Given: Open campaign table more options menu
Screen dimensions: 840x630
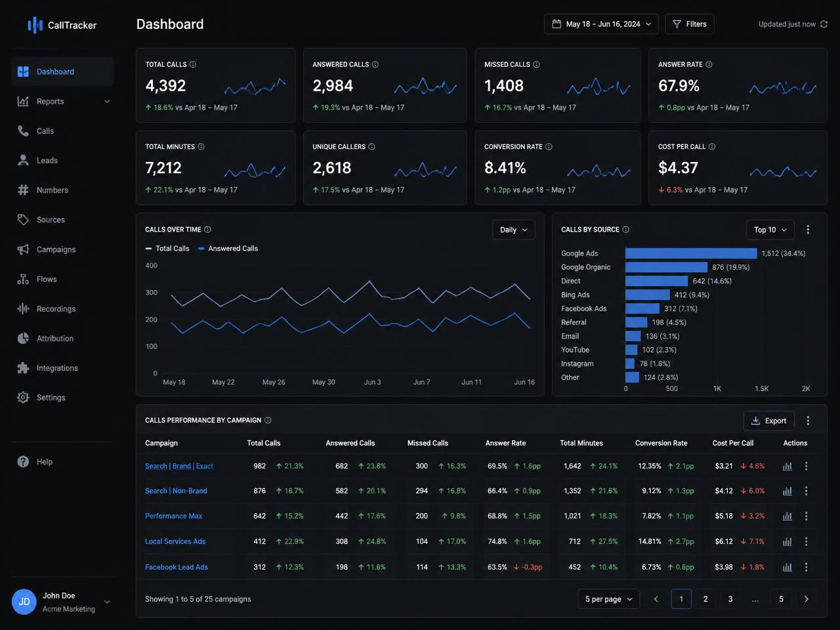Looking at the screenshot, I should point(808,421).
